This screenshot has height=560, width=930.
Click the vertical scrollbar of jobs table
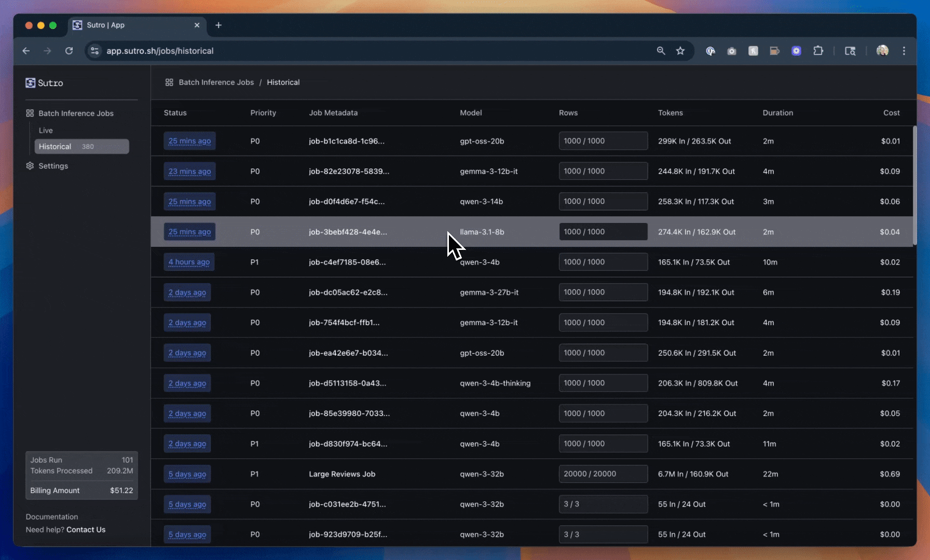pyautogui.click(x=914, y=186)
